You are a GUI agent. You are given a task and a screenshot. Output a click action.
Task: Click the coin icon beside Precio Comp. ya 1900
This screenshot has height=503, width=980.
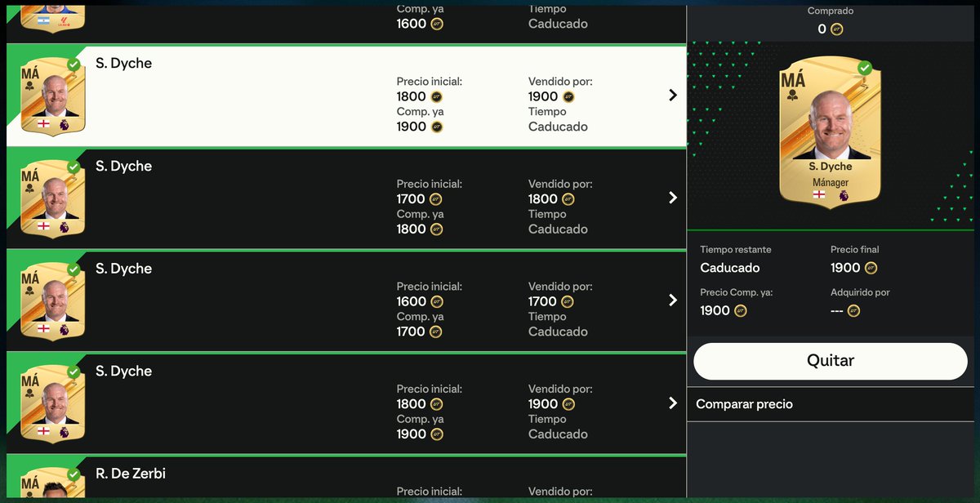[x=739, y=310]
